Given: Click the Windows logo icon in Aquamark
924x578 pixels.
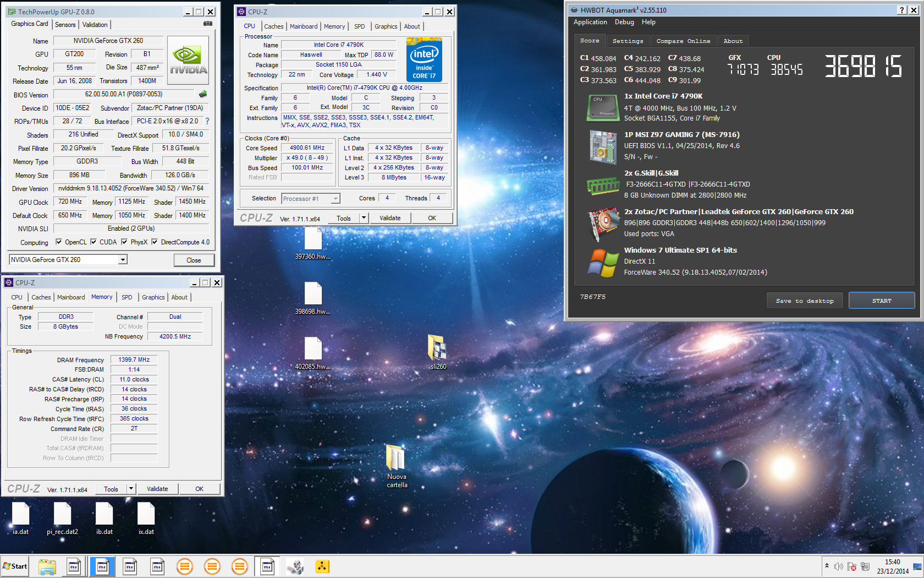Looking at the screenshot, I should coord(603,263).
